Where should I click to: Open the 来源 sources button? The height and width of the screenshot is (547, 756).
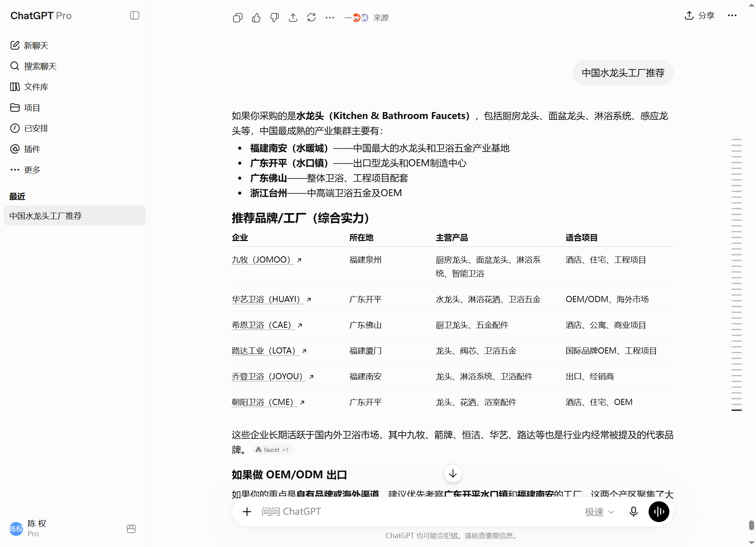[x=366, y=18]
